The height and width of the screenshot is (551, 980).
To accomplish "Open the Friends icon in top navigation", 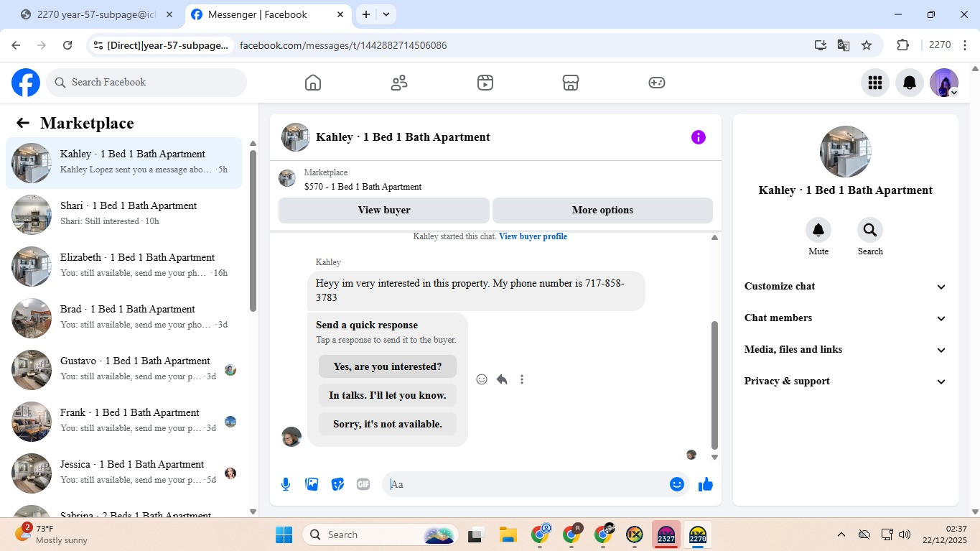I will click(399, 83).
